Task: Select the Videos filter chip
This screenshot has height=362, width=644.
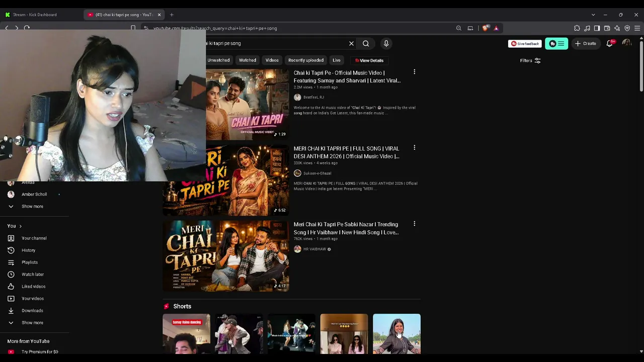Action: 272,60
